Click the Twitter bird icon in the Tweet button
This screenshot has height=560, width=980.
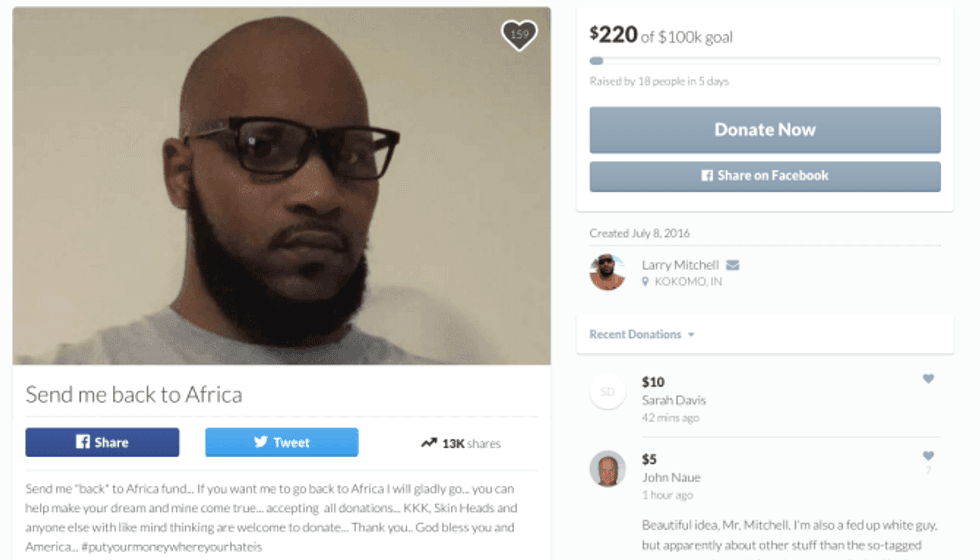(x=261, y=442)
